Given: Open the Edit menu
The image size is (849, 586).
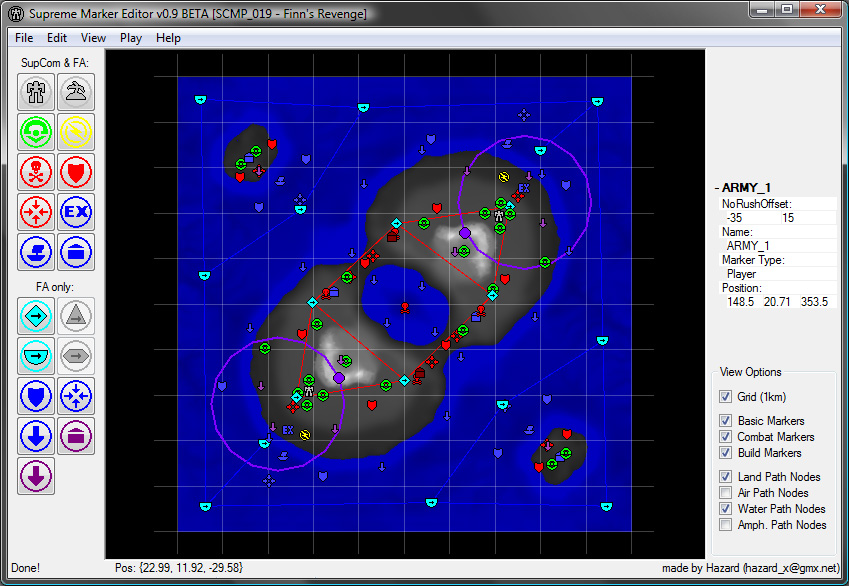Looking at the screenshot, I should click(x=57, y=38).
